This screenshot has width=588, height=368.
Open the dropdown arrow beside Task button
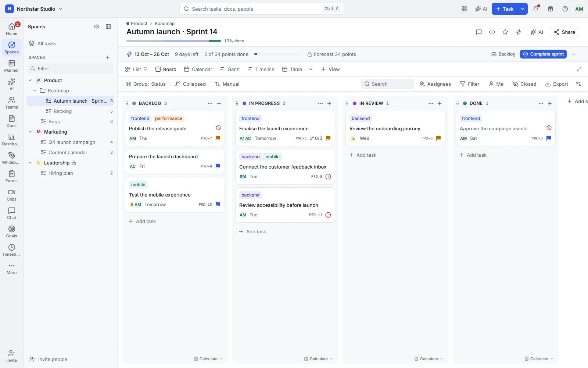523,9
